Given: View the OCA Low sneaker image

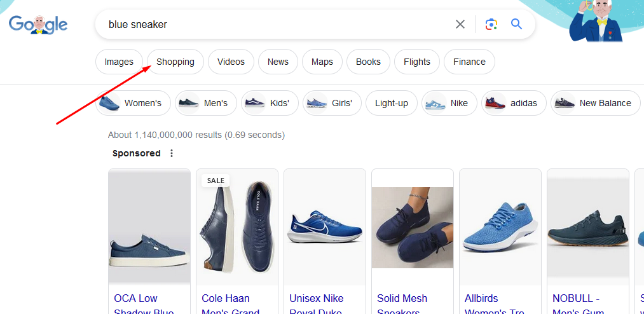Looking at the screenshot, I should point(149,227).
